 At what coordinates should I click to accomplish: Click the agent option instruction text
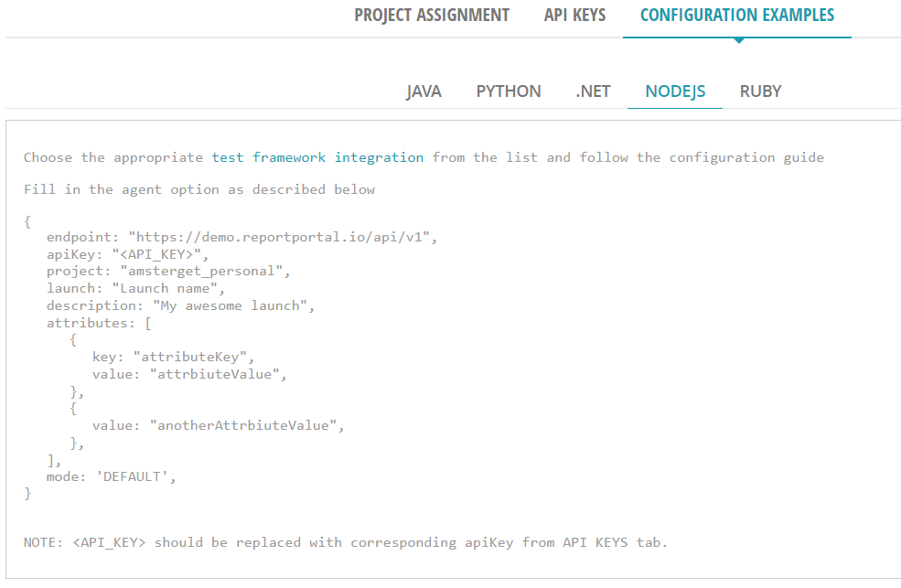(x=198, y=188)
